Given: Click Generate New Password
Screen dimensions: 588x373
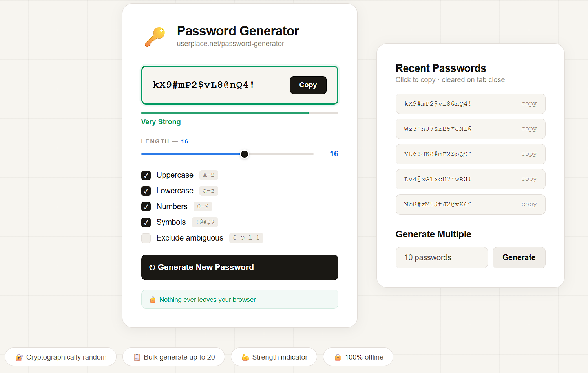Looking at the screenshot, I should 239,267.
